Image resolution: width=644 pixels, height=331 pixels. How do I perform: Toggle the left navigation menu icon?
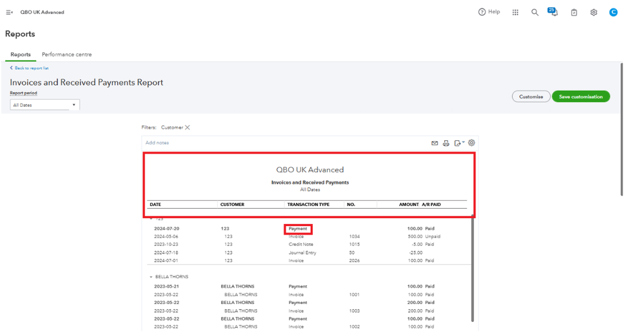pyautogui.click(x=9, y=12)
